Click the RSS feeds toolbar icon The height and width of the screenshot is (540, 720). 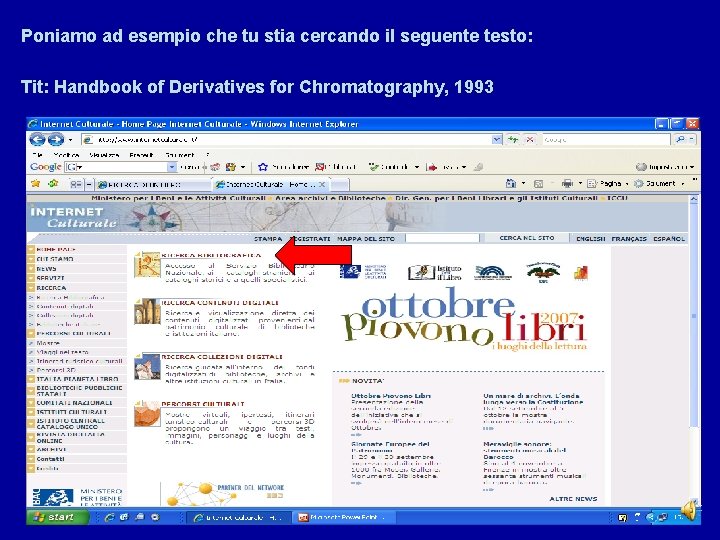(539, 184)
